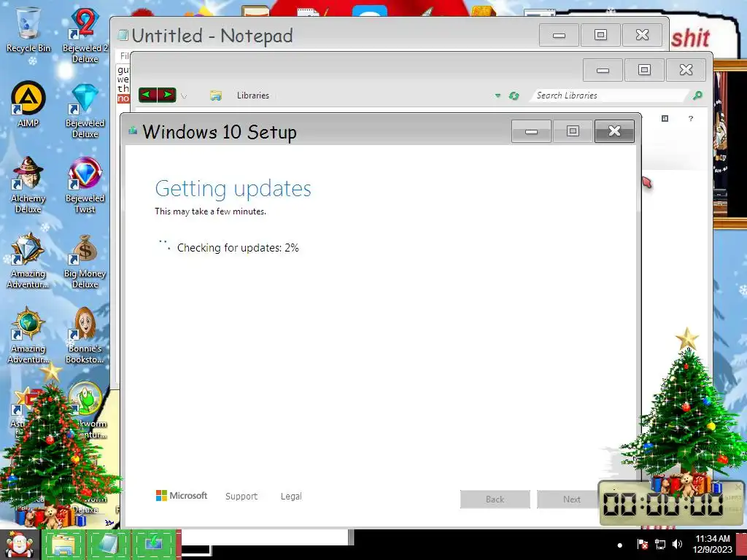747x560 pixels.
Task: Select the Alchemy Deluxe wizard icon
Action: pos(28,184)
